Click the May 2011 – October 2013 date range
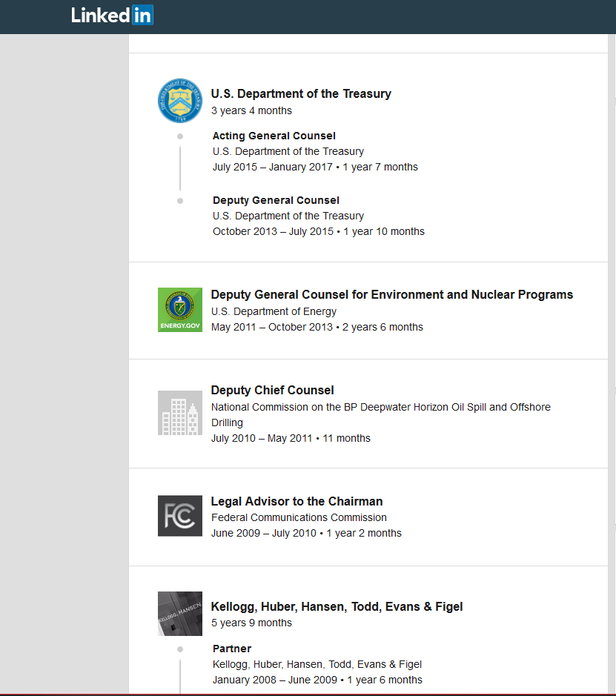 click(272, 327)
